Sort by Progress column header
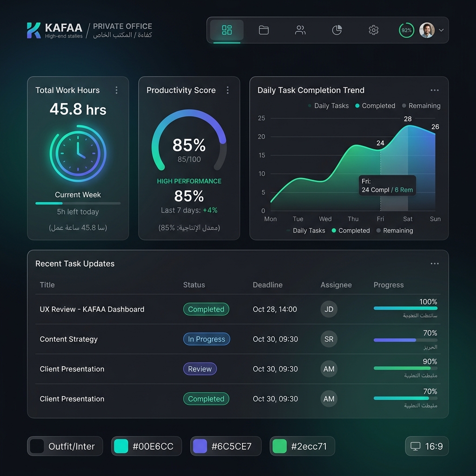This screenshot has height=476, width=476. 389,285
